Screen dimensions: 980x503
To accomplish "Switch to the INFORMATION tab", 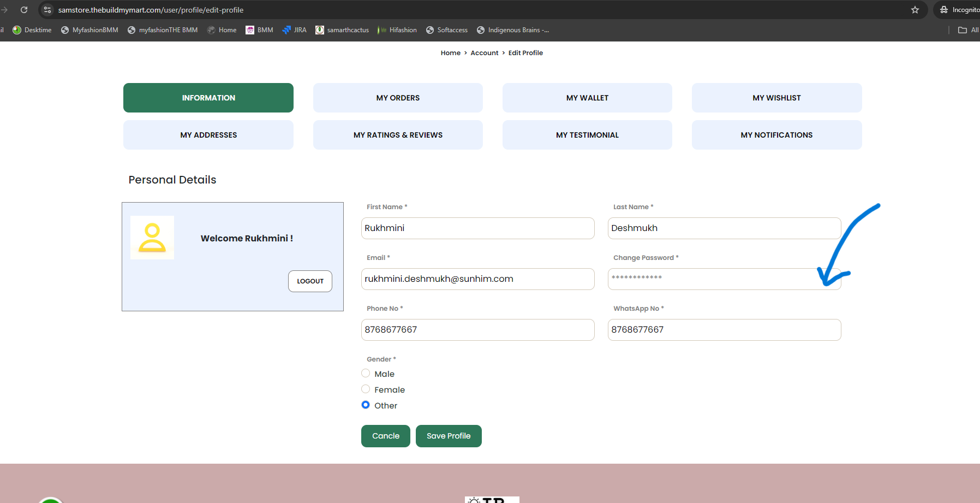I will point(208,98).
